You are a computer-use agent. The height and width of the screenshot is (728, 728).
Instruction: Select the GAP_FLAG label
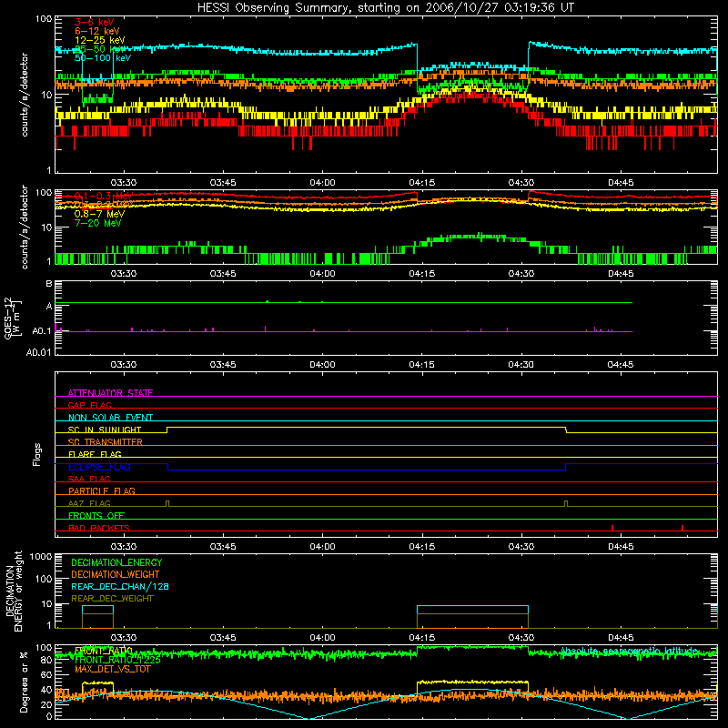89,405
